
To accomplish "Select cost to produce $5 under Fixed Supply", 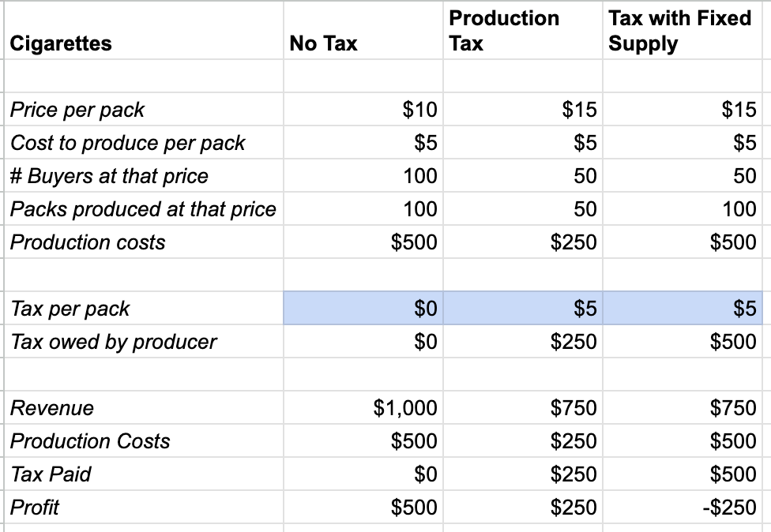I will coord(683,142).
